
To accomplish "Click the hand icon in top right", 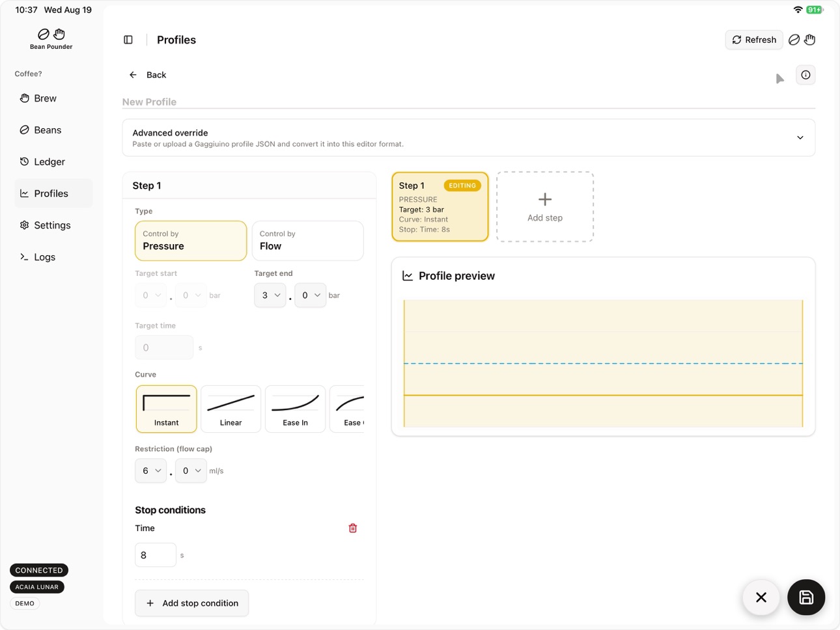I will 809,40.
